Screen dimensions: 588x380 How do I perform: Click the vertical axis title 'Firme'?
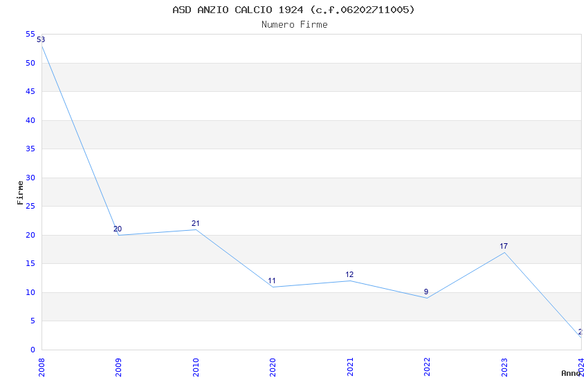(x=20, y=193)
